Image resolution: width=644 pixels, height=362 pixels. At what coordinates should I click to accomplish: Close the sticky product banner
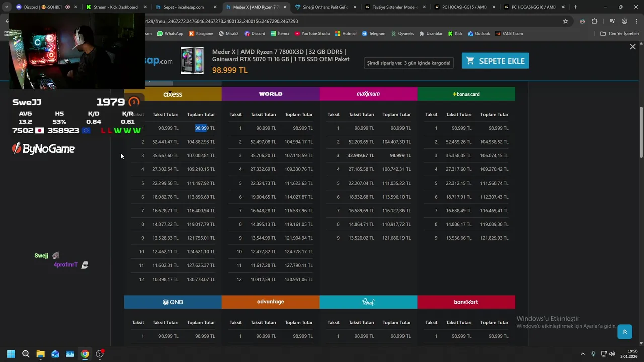coord(633,46)
